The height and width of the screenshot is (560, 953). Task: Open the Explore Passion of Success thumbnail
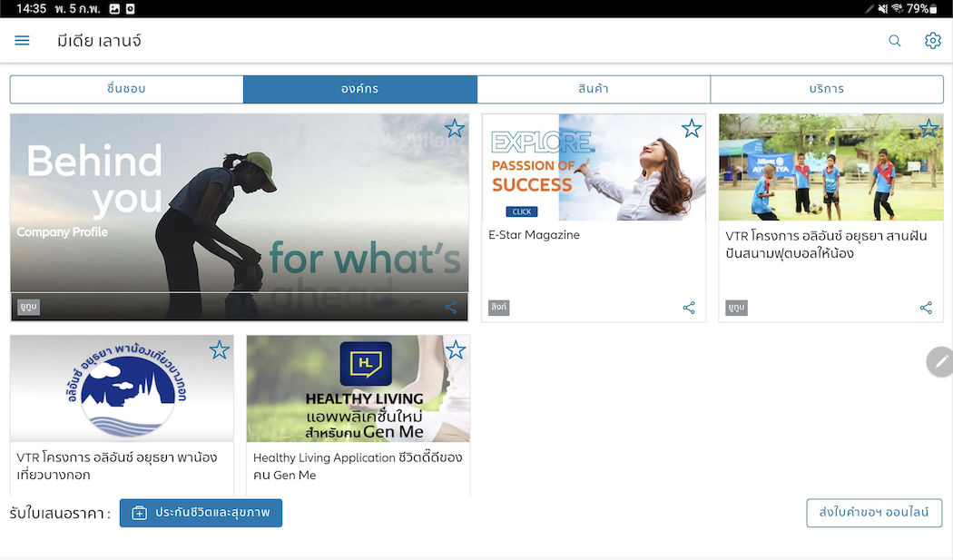tap(594, 167)
